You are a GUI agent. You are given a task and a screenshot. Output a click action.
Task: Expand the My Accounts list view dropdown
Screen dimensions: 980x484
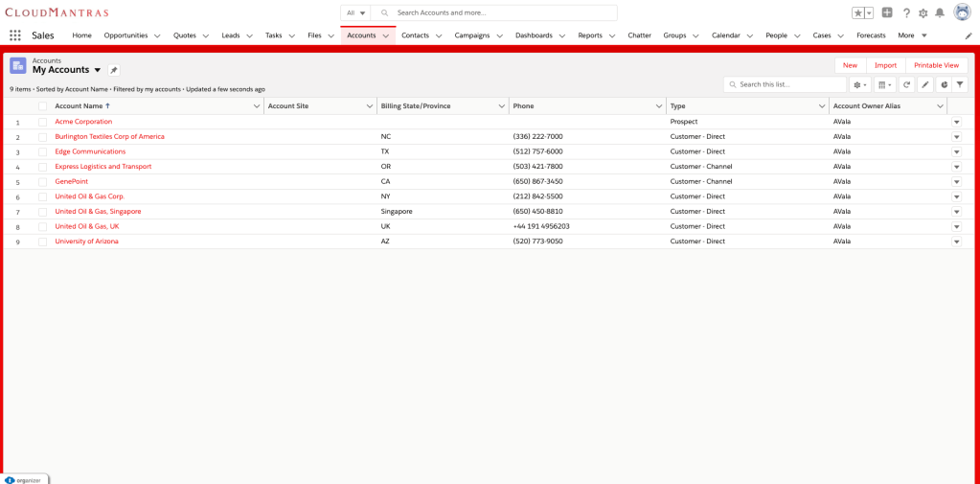coord(98,70)
